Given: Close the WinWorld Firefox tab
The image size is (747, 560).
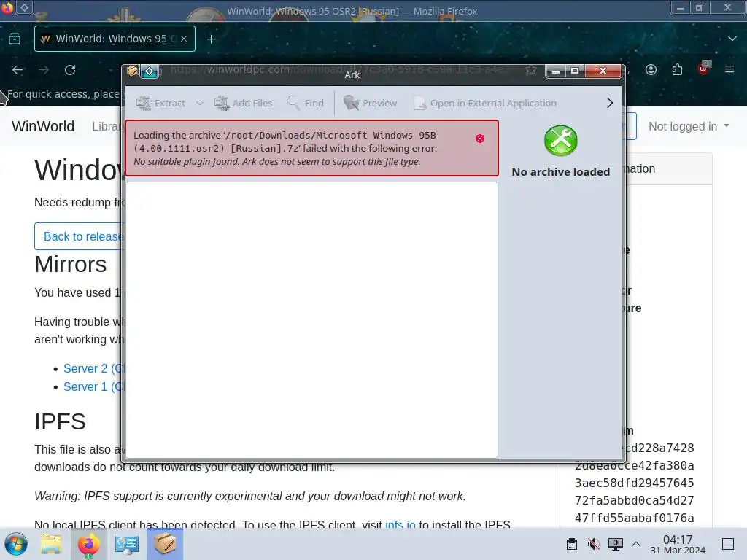Looking at the screenshot, I should click(184, 39).
